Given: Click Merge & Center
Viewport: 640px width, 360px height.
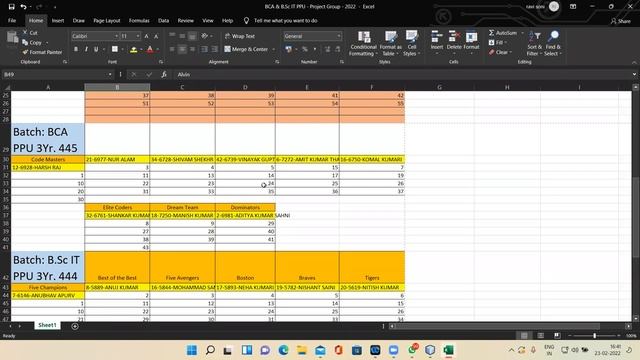Looking at the screenshot, I should tap(246, 49).
